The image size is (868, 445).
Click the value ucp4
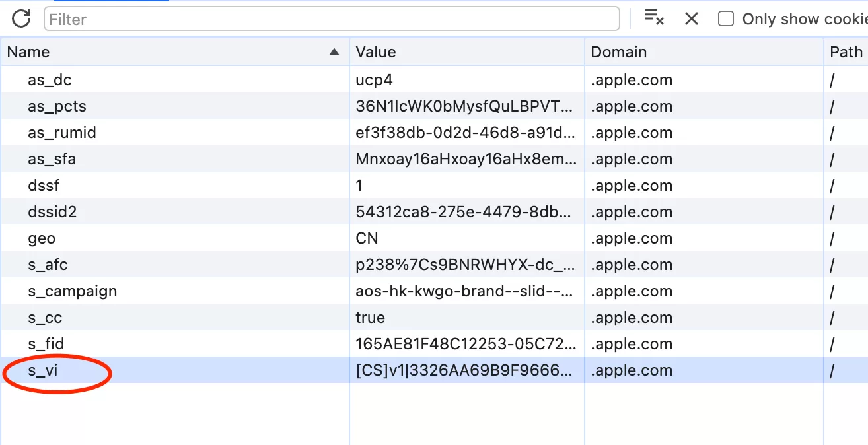[374, 80]
